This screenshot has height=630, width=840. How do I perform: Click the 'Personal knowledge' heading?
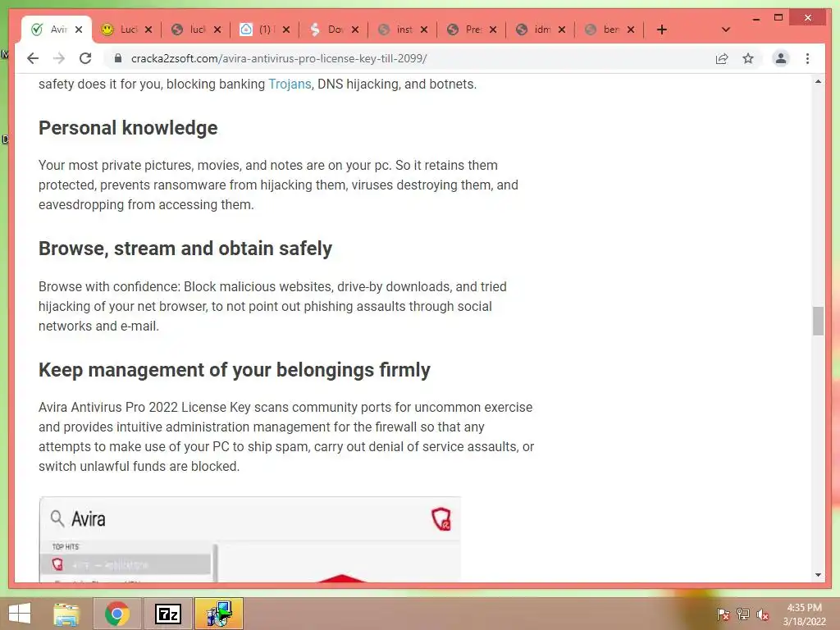[128, 128]
